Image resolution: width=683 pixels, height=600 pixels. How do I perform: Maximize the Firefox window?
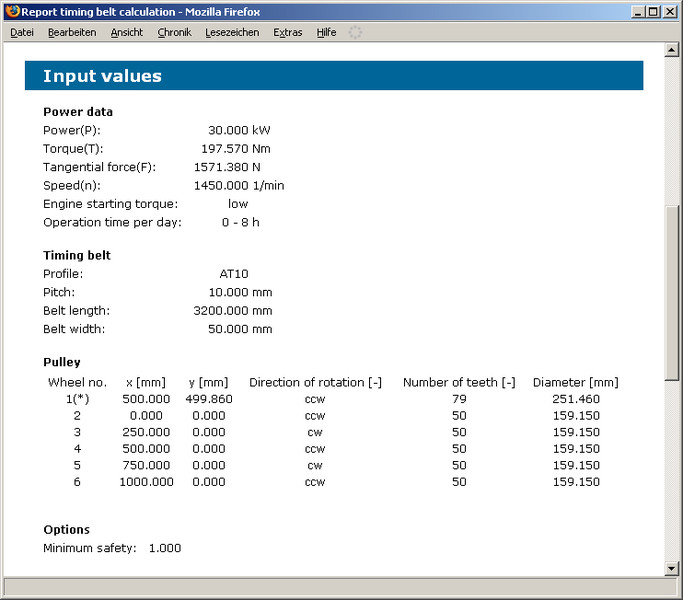pyautogui.click(x=653, y=11)
